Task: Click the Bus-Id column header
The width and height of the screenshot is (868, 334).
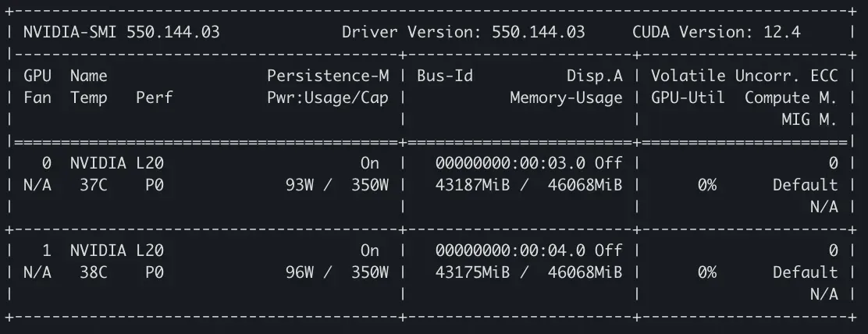Action: pyautogui.click(x=445, y=76)
